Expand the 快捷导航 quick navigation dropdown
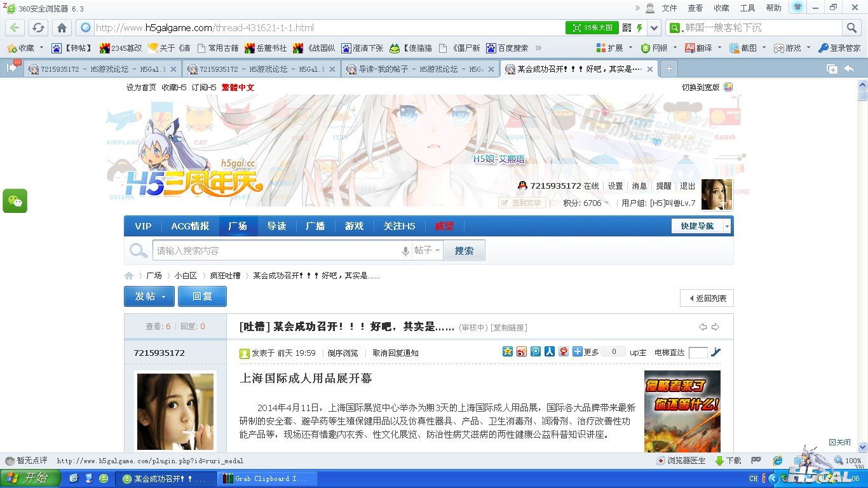 tap(727, 226)
